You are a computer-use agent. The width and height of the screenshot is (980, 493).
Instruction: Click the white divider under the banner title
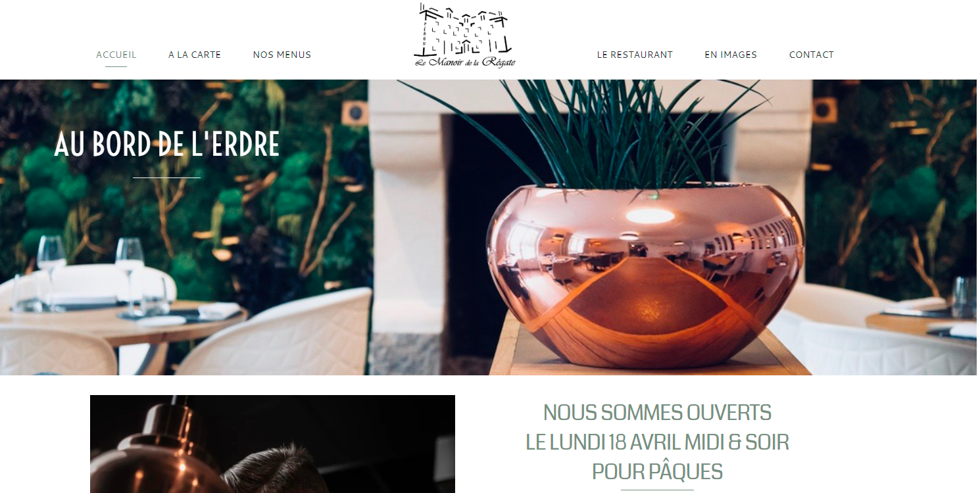tap(166, 177)
